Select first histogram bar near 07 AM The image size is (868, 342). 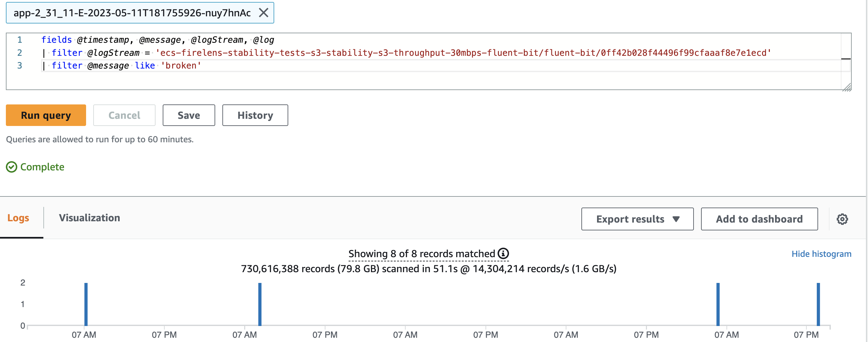coord(86,304)
